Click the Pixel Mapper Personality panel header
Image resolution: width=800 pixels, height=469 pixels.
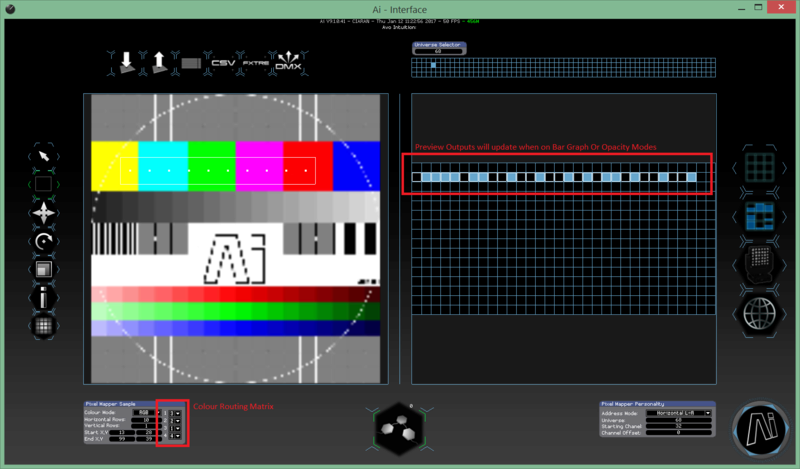click(657, 404)
